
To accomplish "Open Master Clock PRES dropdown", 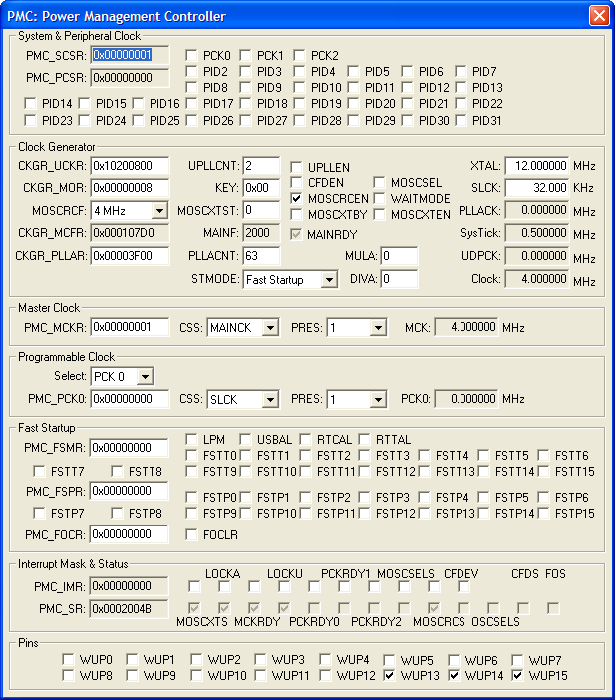I will (x=378, y=328).
